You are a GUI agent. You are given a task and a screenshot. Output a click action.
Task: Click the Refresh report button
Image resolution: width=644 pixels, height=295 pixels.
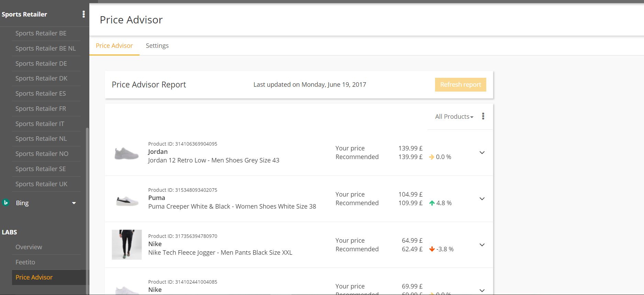click(460, 85)
